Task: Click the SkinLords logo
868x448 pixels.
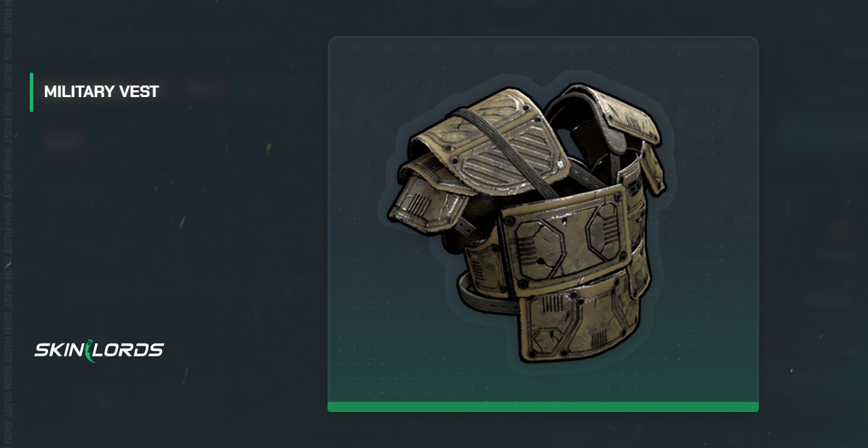Action: (x=99, y=350)
